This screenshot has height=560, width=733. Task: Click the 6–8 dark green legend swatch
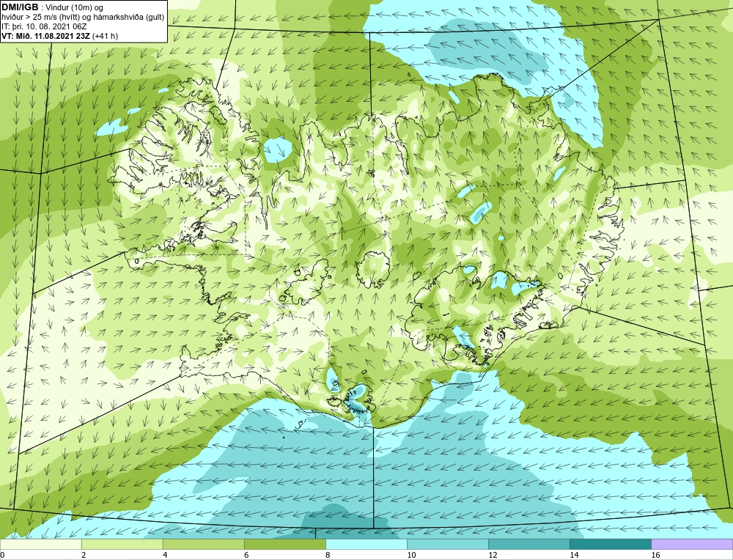point(285,544)
